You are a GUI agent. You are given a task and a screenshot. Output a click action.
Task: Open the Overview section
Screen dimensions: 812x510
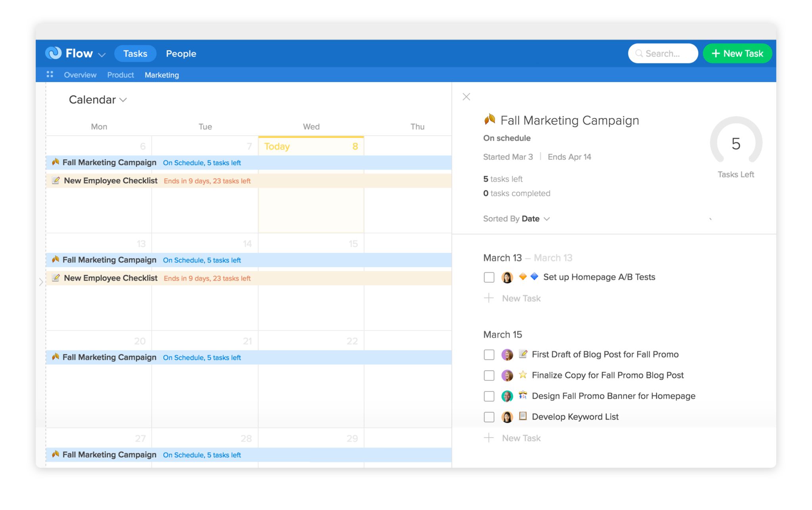click(x=80, y=75)
